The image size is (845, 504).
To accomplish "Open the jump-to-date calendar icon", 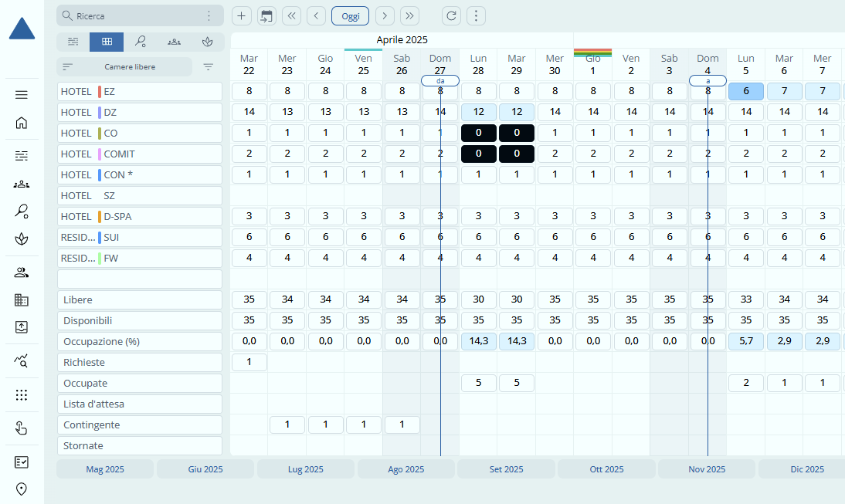I will click(266, 15).
